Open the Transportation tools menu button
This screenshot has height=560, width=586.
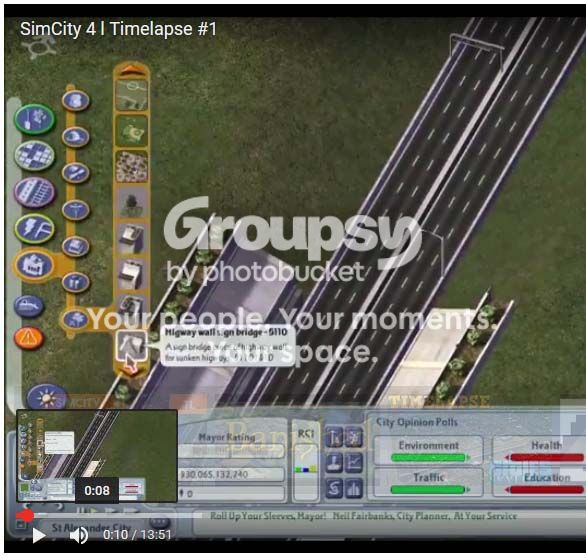tap(35, 192)
